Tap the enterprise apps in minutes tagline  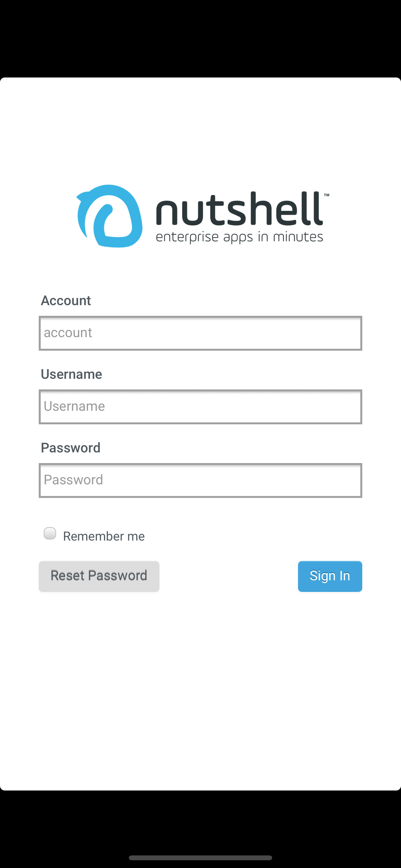239,237
